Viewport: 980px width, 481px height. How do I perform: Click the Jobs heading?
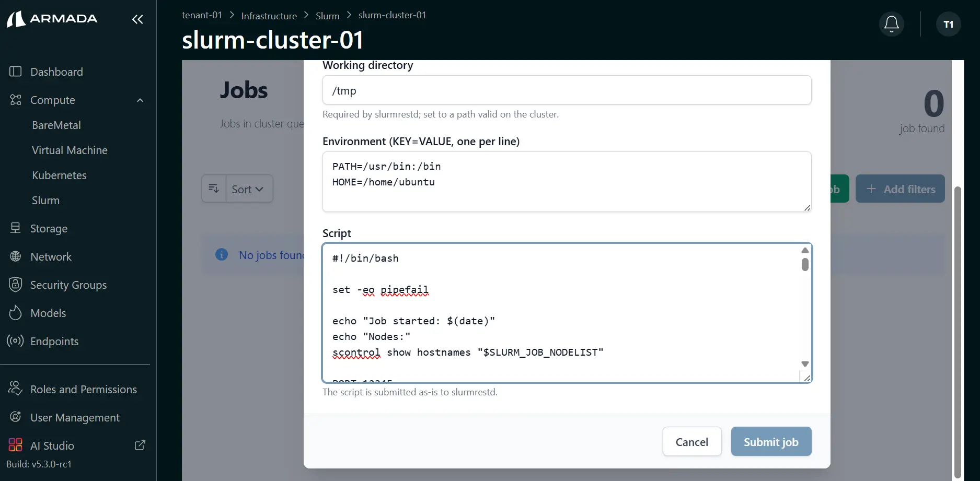coord(244,90)
